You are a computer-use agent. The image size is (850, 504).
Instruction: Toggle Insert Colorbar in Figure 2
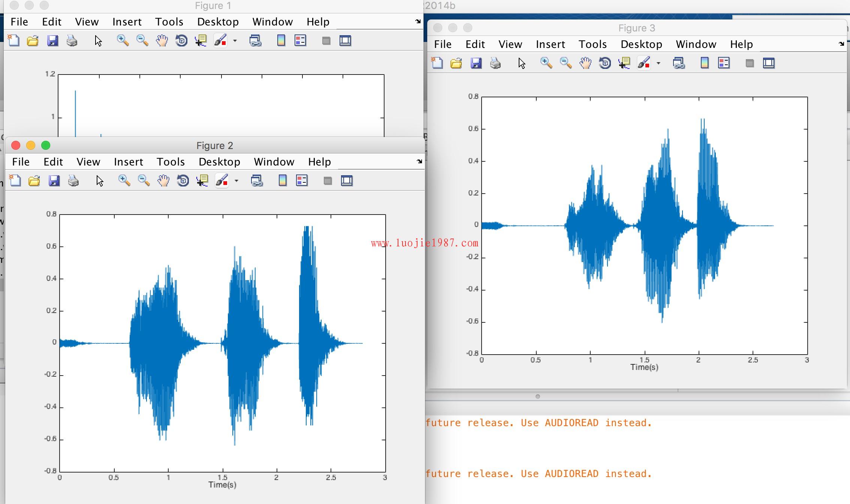[x=283, y=181]
